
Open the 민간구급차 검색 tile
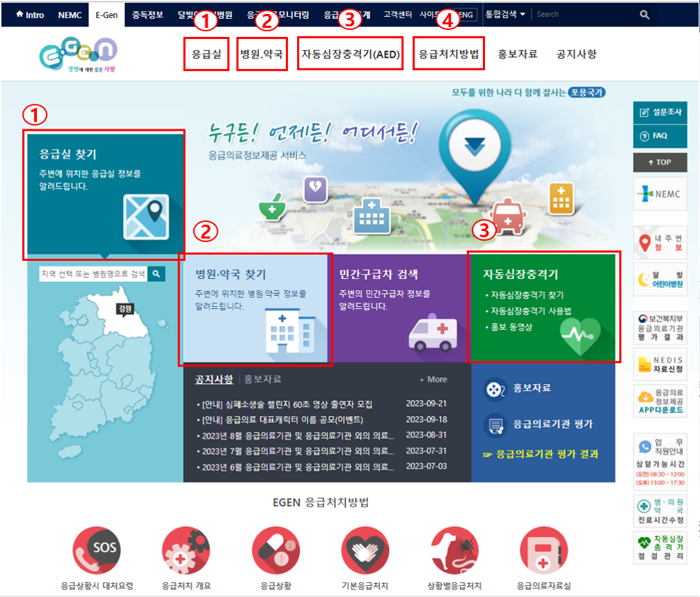[x=400, y=308]
